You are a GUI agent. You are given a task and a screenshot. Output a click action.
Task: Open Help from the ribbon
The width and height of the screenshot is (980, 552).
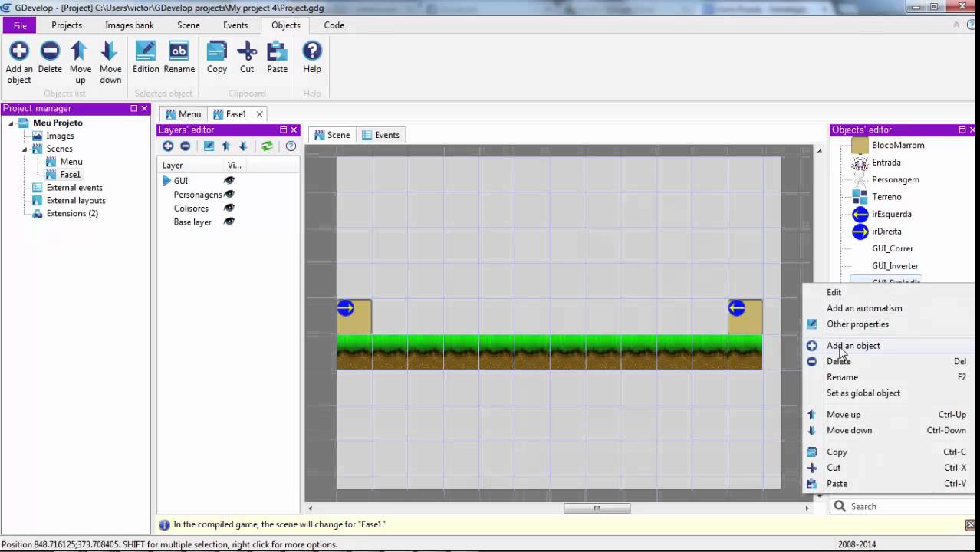coord(311,58)
